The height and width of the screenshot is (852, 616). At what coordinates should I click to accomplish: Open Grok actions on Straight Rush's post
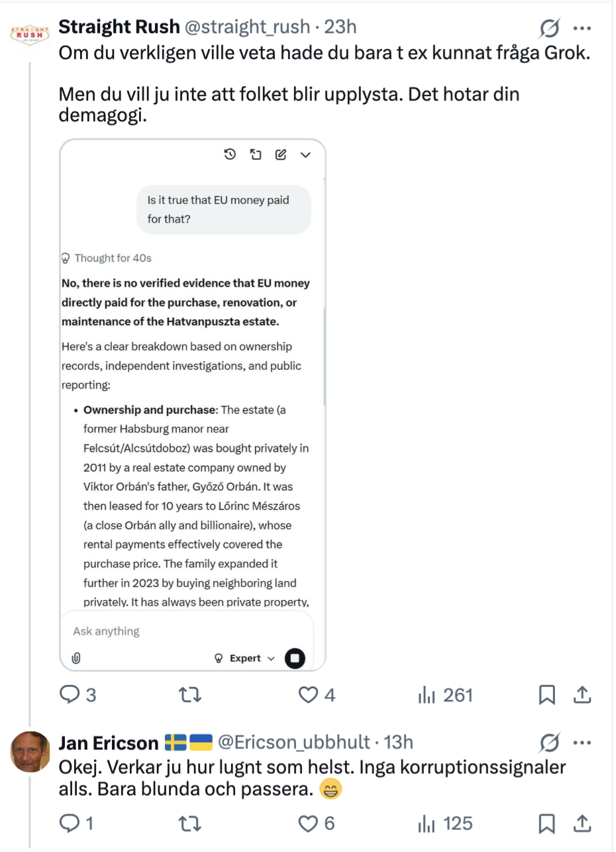(549, 28)
